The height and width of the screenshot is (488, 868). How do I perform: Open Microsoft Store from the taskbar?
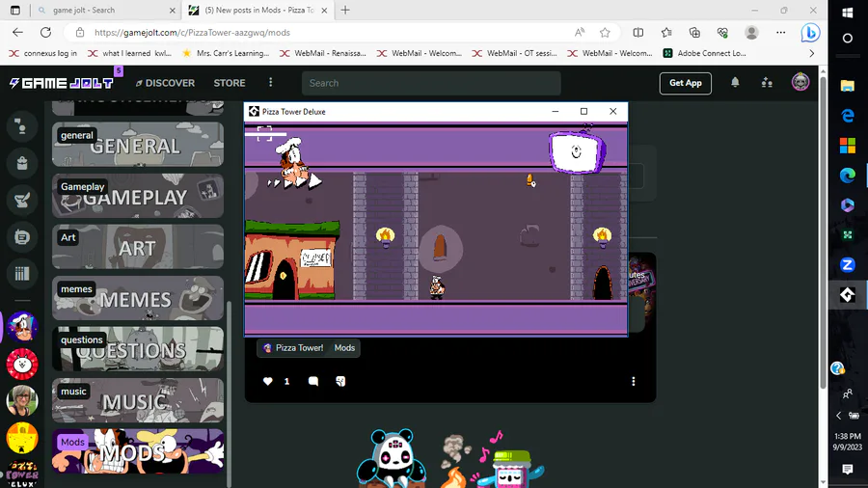coord(848,146)
